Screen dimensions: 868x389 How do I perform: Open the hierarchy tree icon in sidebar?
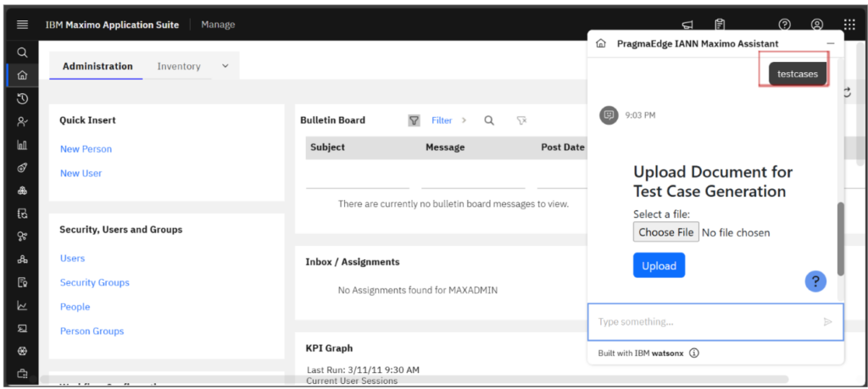tap(22, 259)
